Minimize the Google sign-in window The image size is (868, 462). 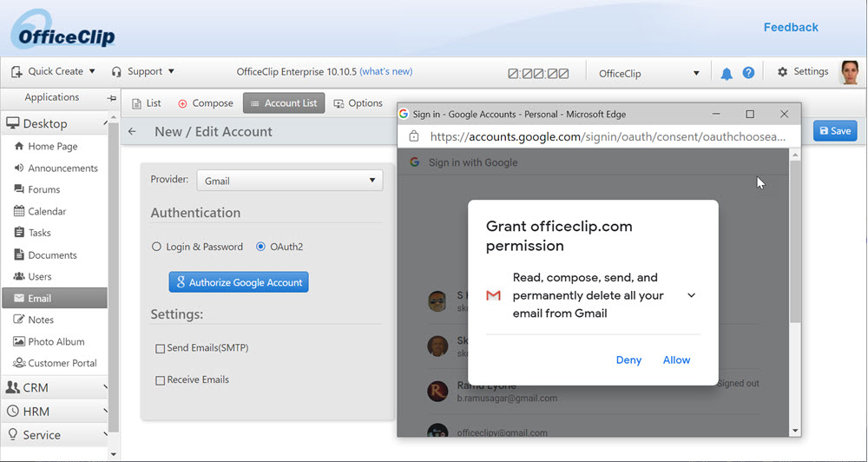716,114
